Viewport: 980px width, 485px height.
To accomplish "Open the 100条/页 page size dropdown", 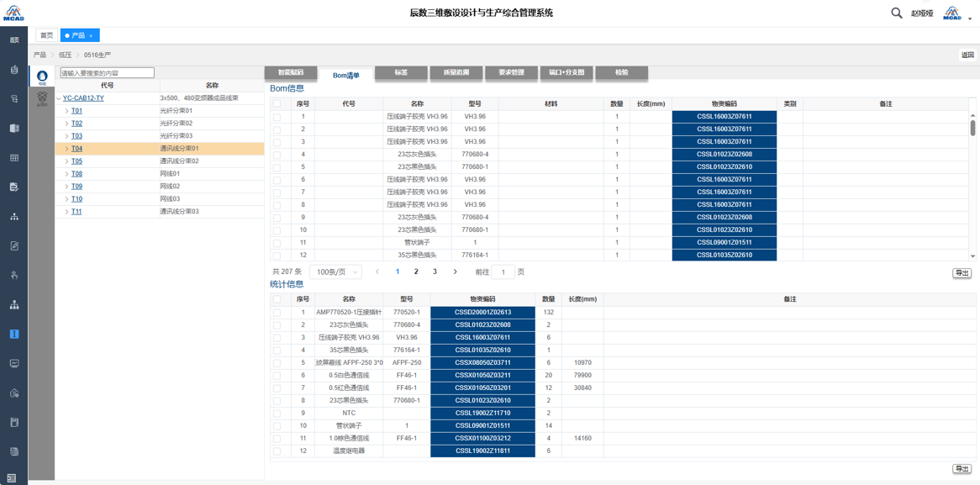I will tap(335, 272).
